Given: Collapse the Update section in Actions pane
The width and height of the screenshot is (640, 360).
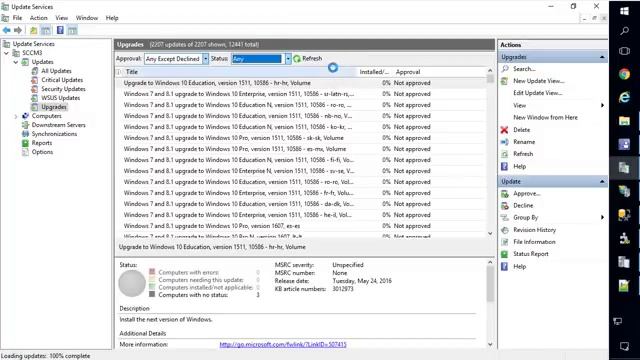Looking at the screenshot, I should point(602,182).
